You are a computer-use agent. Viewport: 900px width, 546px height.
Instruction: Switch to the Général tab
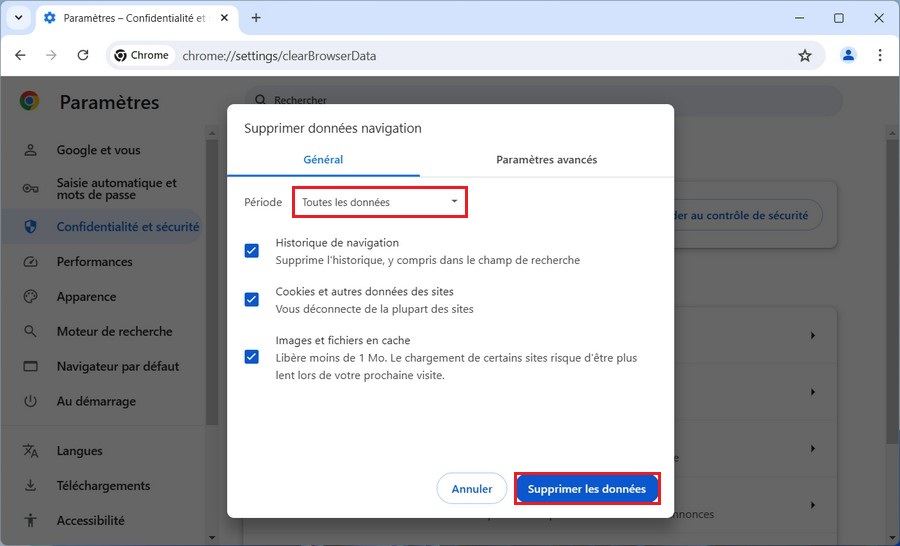tap(323, 160)
